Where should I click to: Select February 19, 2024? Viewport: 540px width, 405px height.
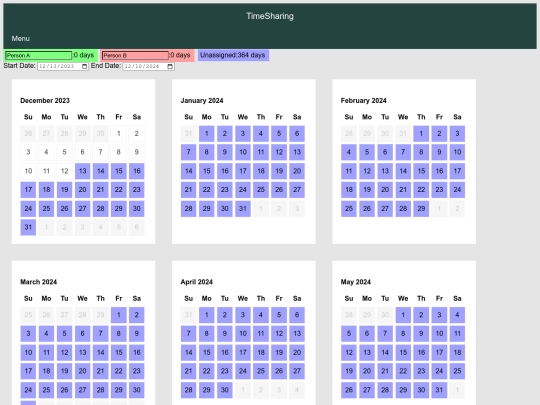click(x=367, y=190)
